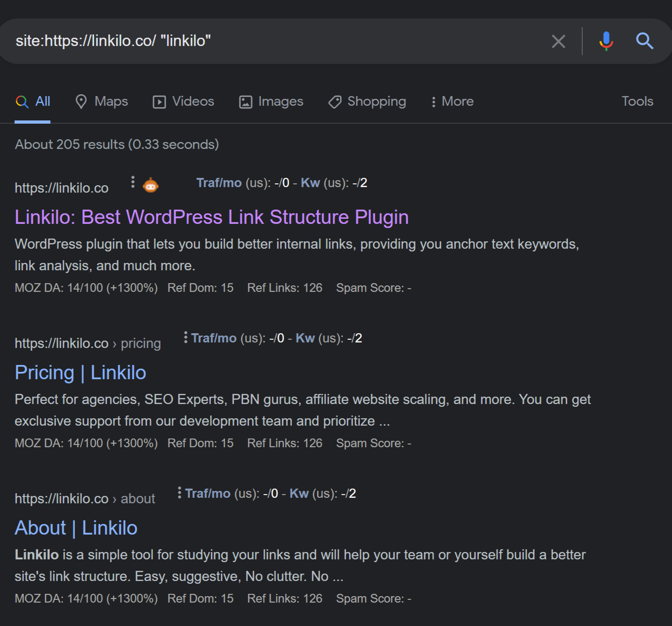Click 'Ref Links: 126' under pricing result
This screenshot has height=626, width=672.
285,444
